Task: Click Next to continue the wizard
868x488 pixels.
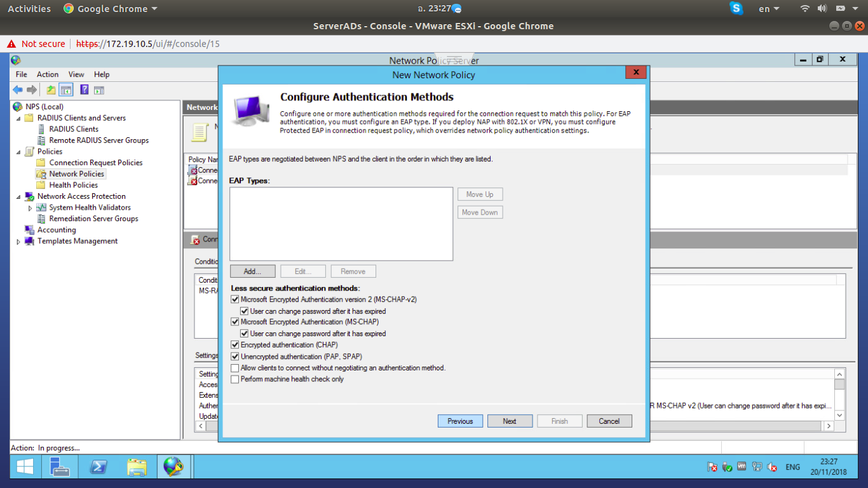Action: tap(510, 421)
